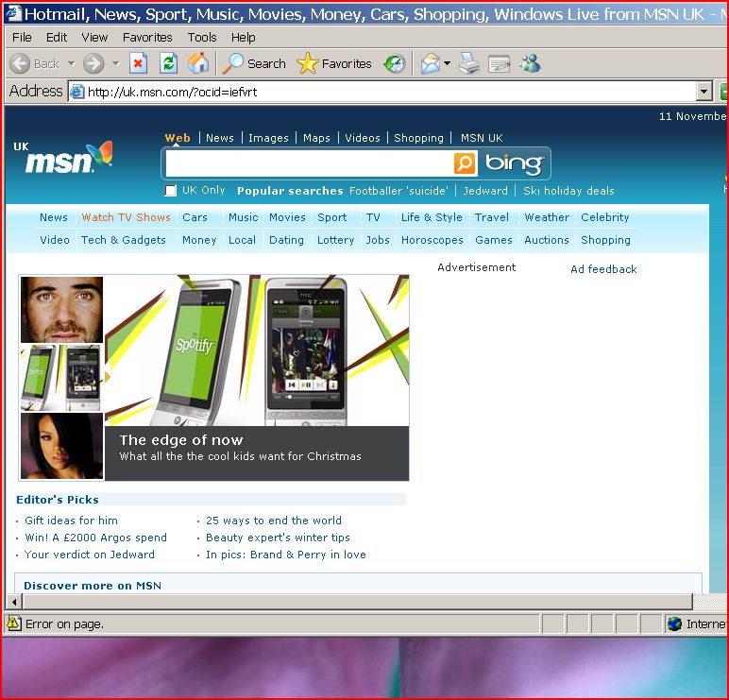Open the Forward history dropdown arrow
Viewport: 729px width, 700px height.
click(116, 63)
